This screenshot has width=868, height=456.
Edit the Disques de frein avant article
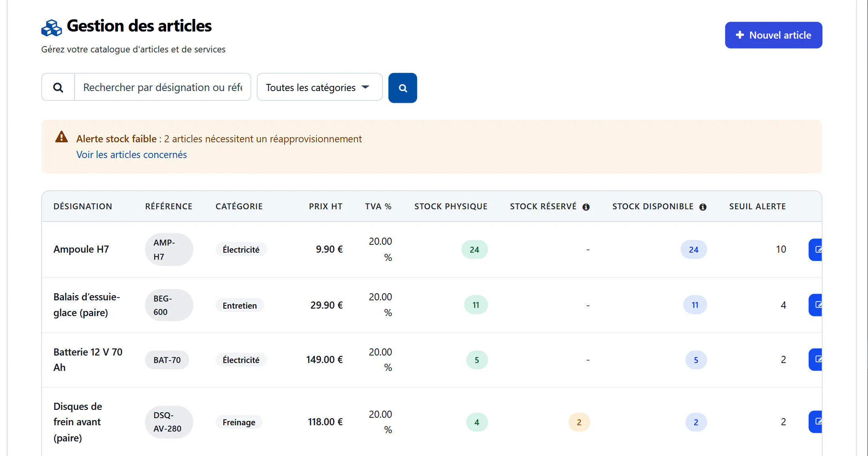[816, 422]
